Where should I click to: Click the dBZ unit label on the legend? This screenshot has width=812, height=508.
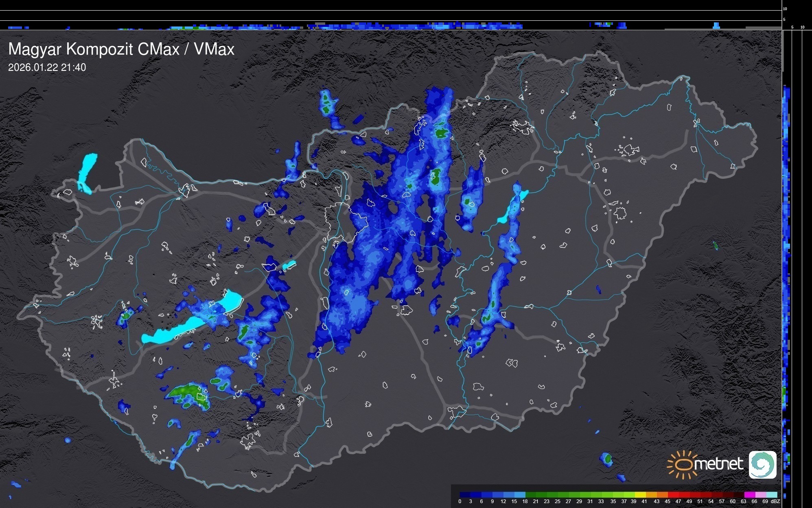tap(775, 501)
